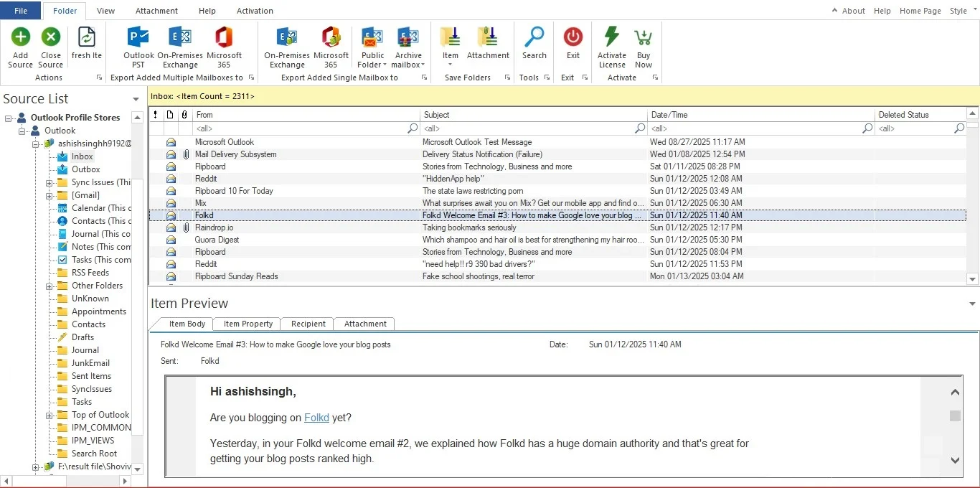Click search icon in Subject filter
Viewport: 980px width, 488px height.
tap(640, 128)
